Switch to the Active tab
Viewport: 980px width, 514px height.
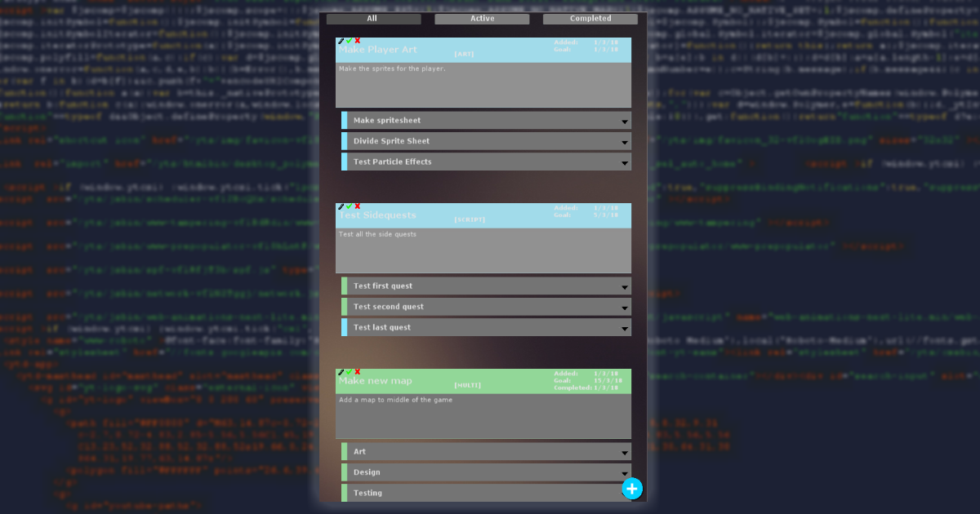tap(482, 19)
